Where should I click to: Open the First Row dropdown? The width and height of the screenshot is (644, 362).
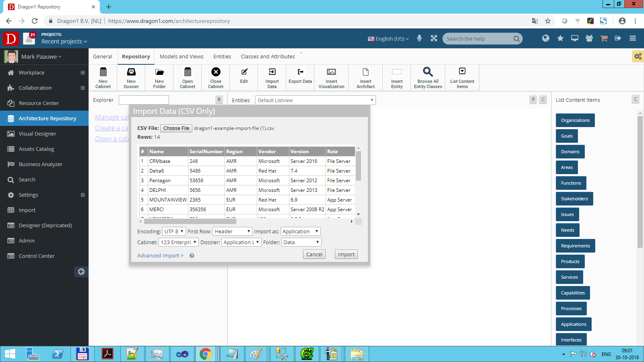pyautogui.click(x=232, y=231)
